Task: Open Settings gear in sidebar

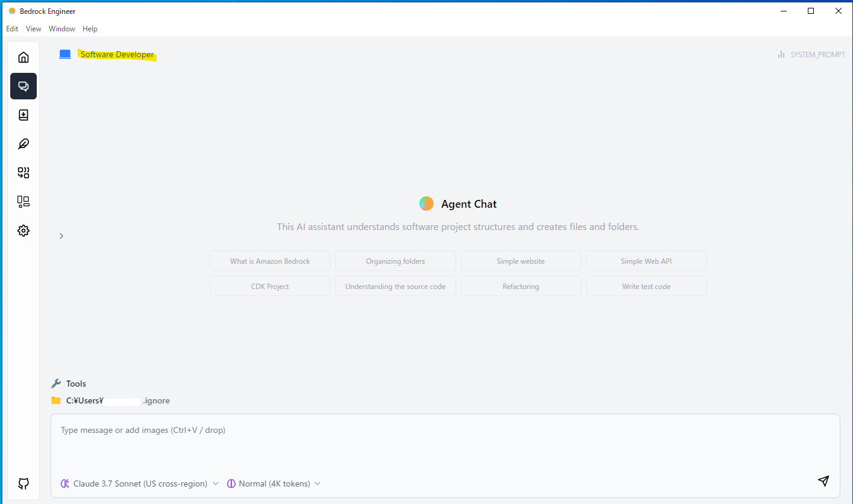Action: click(23, 231)
